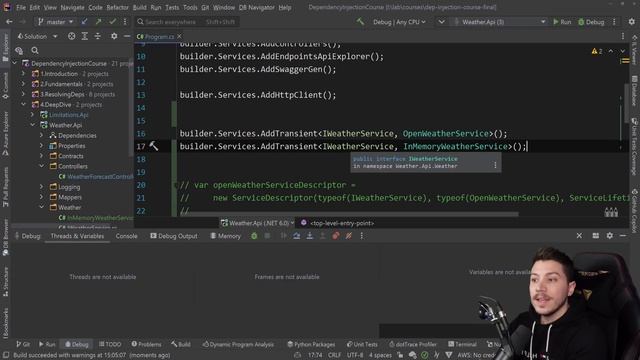The width and height of the screenshot is (640, 360).
Task: Click the green Run button
Action: (x=562, y=22)
